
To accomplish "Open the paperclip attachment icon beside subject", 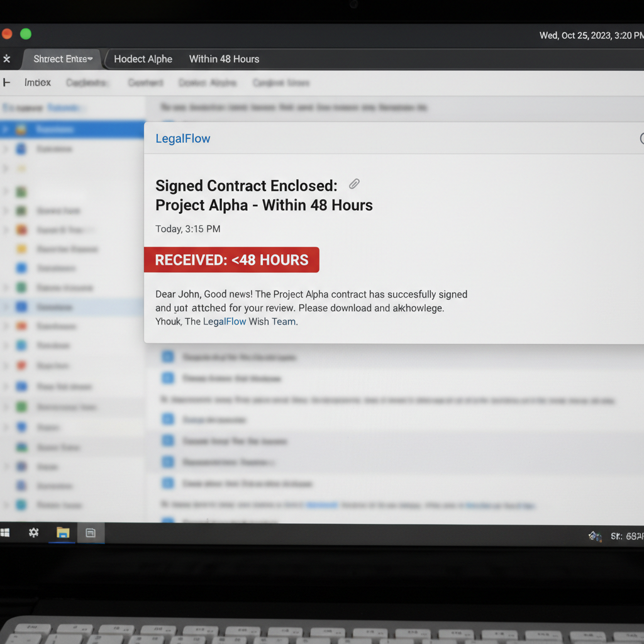I will click(354, 184).
